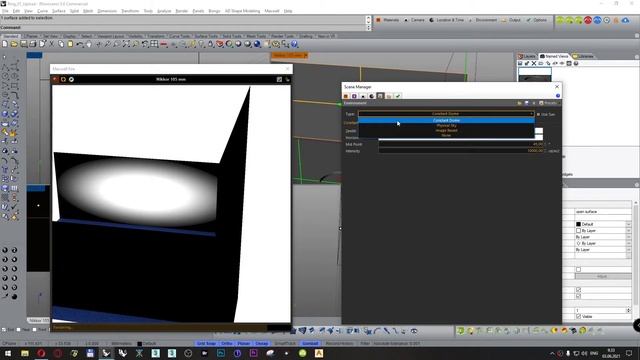Open the Render menu
640x360 pixels.
click(x=182, y=11)
